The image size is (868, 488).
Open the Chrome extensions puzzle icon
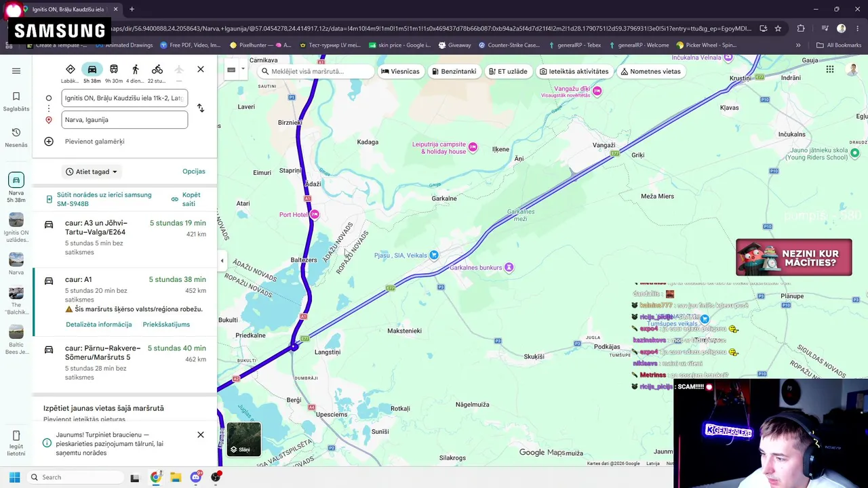(801, 28)
